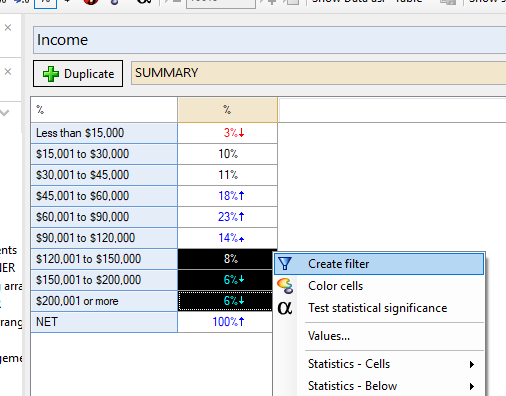
Task: Click the alpha icon in the top toolbar
Action: [x=144, y=2]
